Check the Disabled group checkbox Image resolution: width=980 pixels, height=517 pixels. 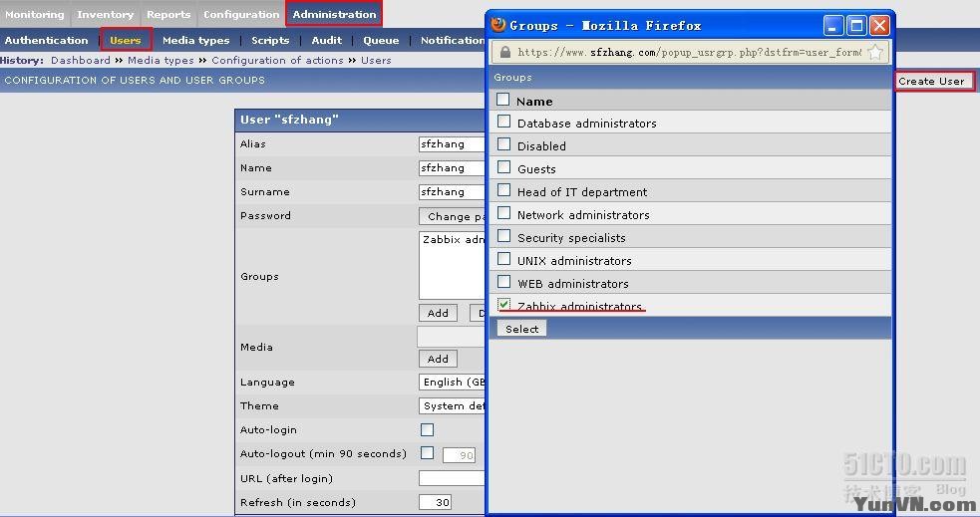point(503,144)
